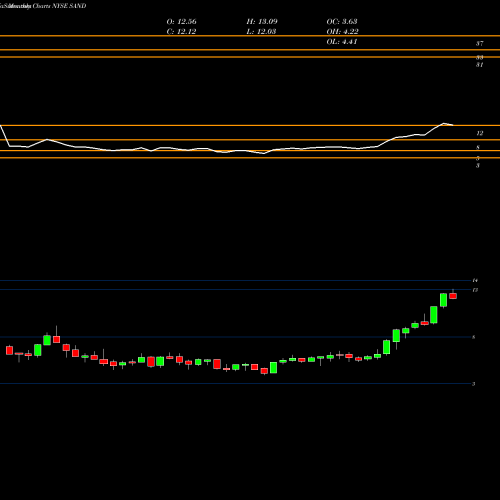The height and width of the screenshot is (500, 500).
Task: Click the '31' label on upper axis
Action: point(479,65)
